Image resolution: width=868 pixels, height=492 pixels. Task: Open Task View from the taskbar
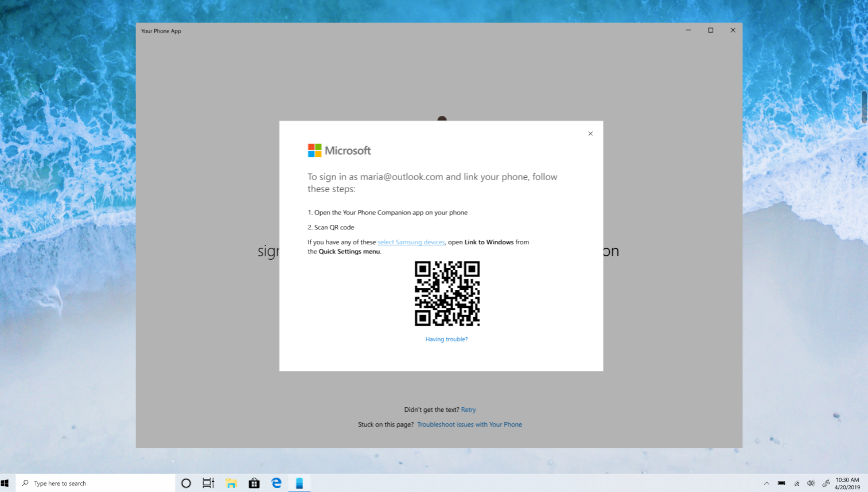pyautogui.click(x=208, y=483)
